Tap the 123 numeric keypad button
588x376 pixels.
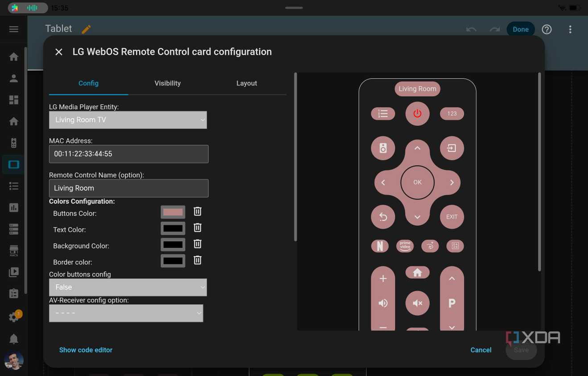tap(452, 114)
